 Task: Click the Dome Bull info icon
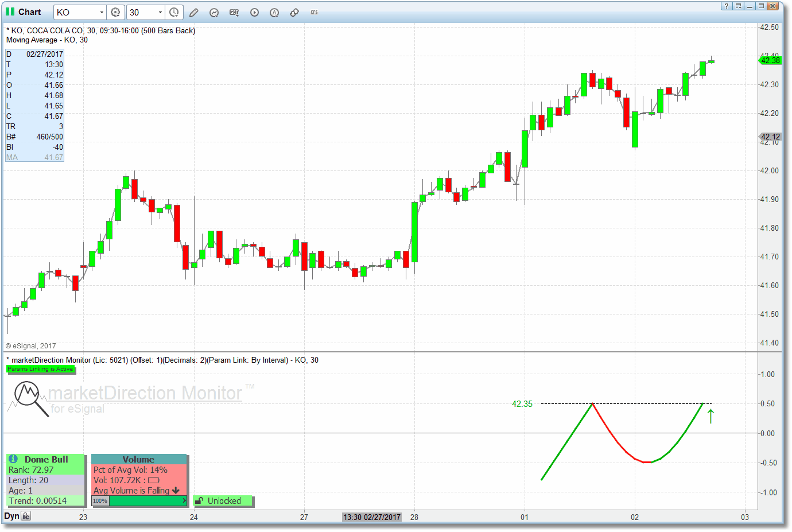tap(13, 459)
